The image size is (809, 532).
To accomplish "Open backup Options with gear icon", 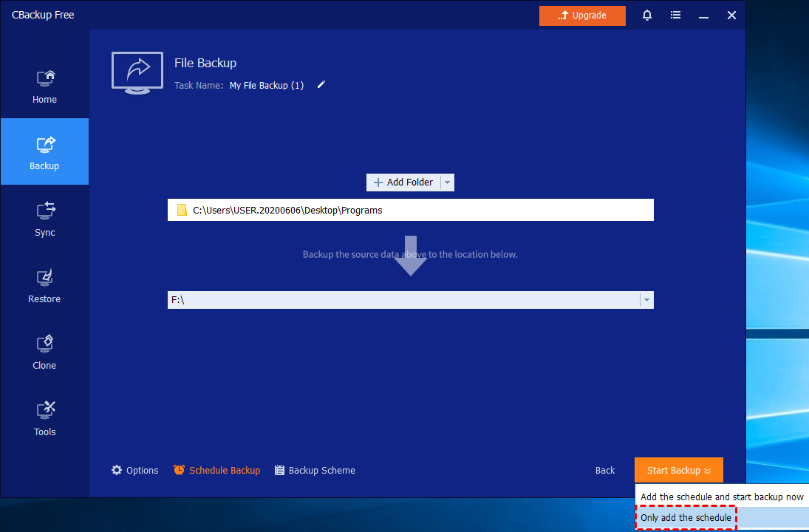I will pos(135,471).
